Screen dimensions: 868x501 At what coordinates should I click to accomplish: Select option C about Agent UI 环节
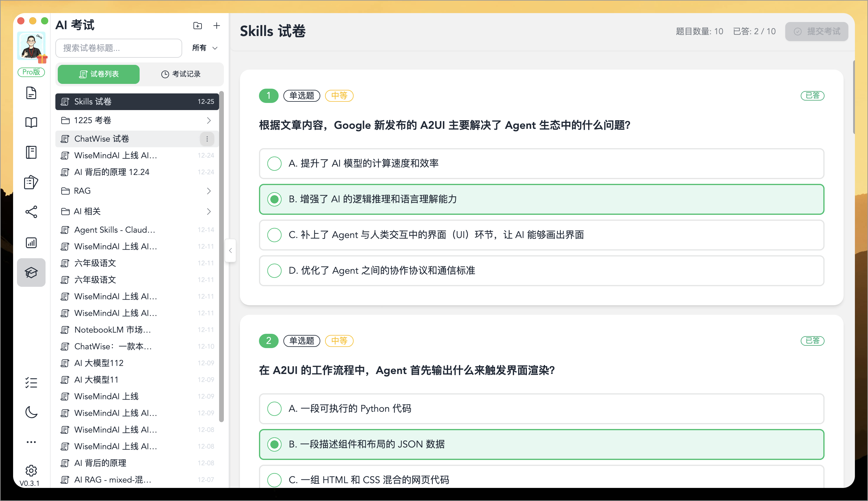(274, 235)
